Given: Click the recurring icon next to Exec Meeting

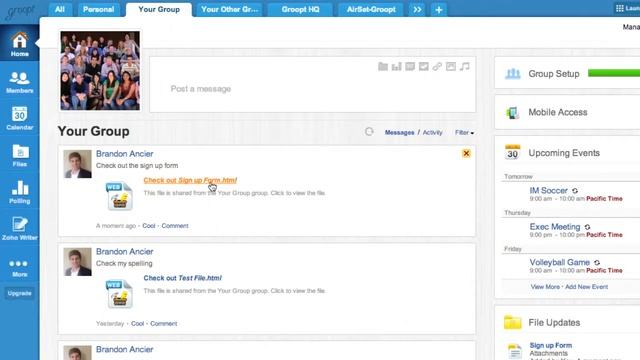Looking at the screenshot, I should click(x=587, y=227).
